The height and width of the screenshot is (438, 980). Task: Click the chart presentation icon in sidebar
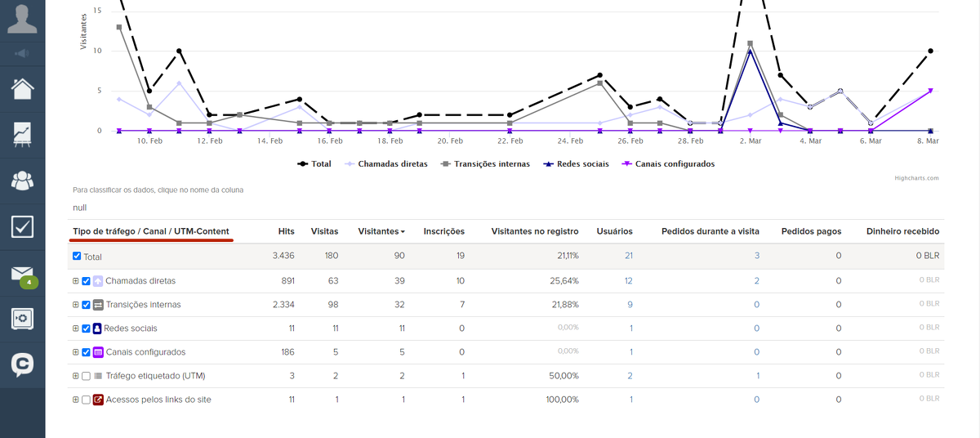(22, 134)
